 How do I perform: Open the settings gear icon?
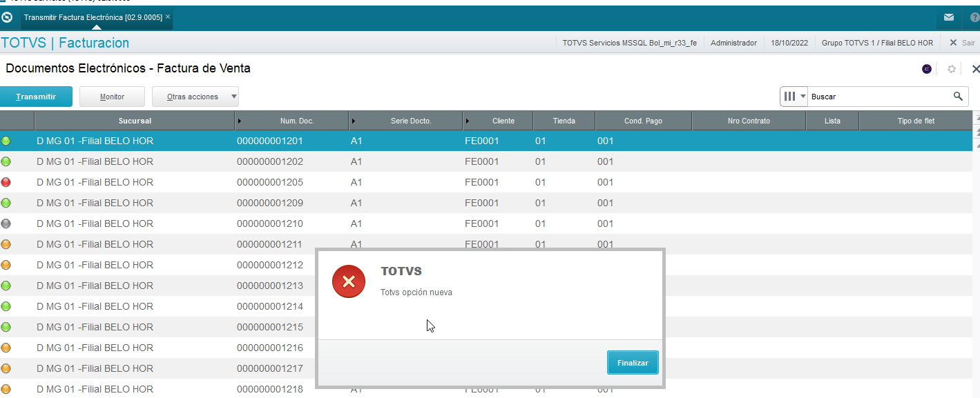[951, 69]
